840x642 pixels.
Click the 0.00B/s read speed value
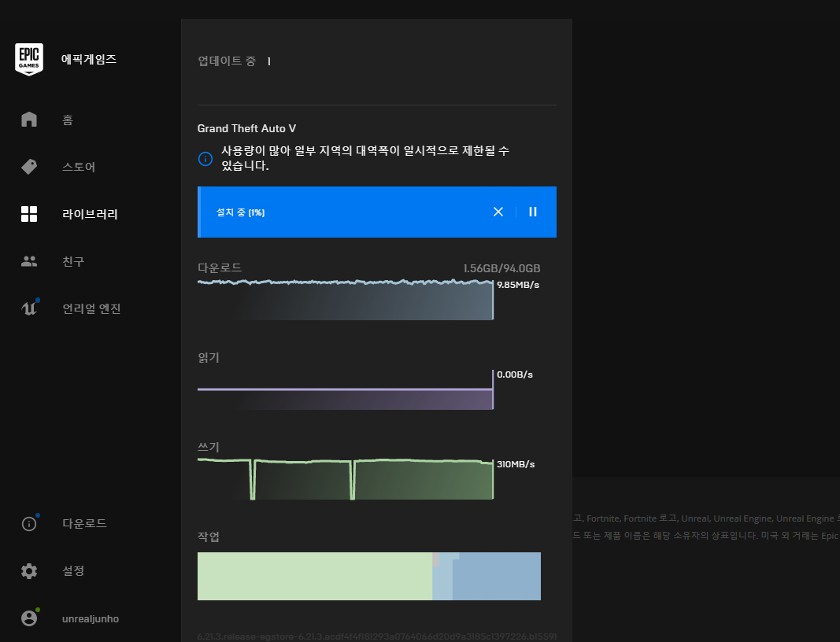click(x=515, y=374)
